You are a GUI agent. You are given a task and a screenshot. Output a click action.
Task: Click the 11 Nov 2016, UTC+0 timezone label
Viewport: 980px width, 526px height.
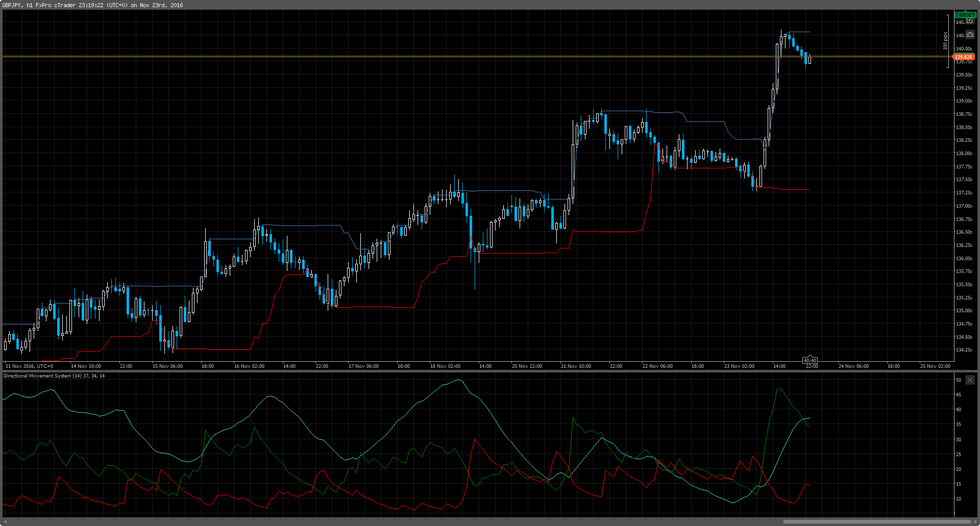[29, 366]
